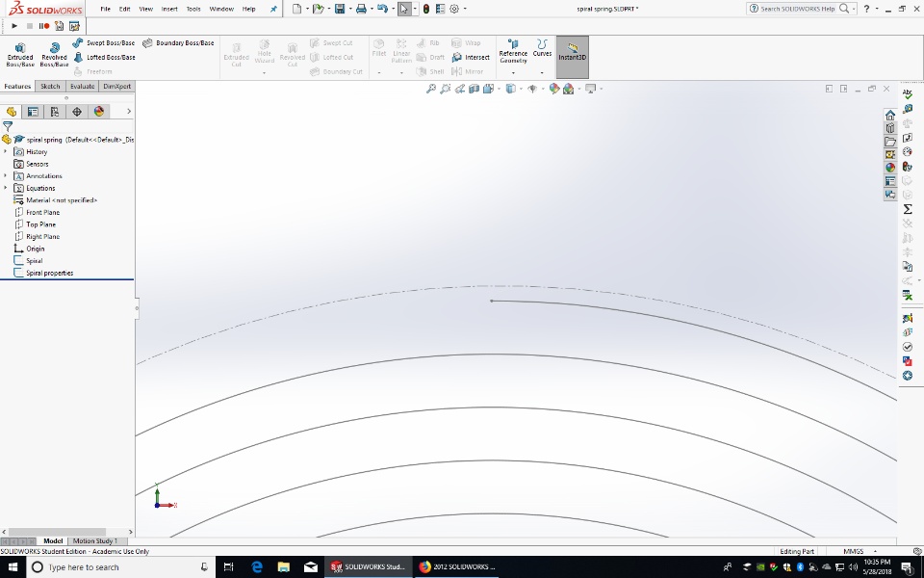The width and height of the screenshot is (924, 578).
Task: Select Right Plane in feature tree
Action: [x=42, y=237]
